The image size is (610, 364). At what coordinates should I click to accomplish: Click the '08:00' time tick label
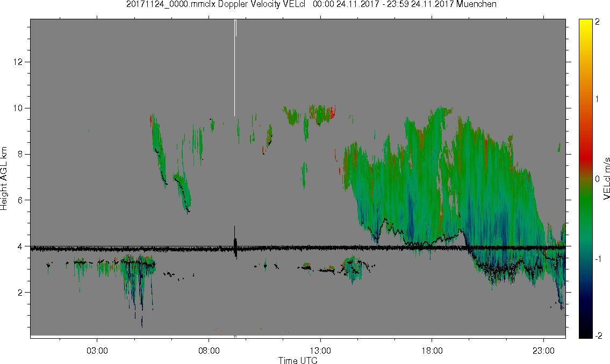[209, 351]
